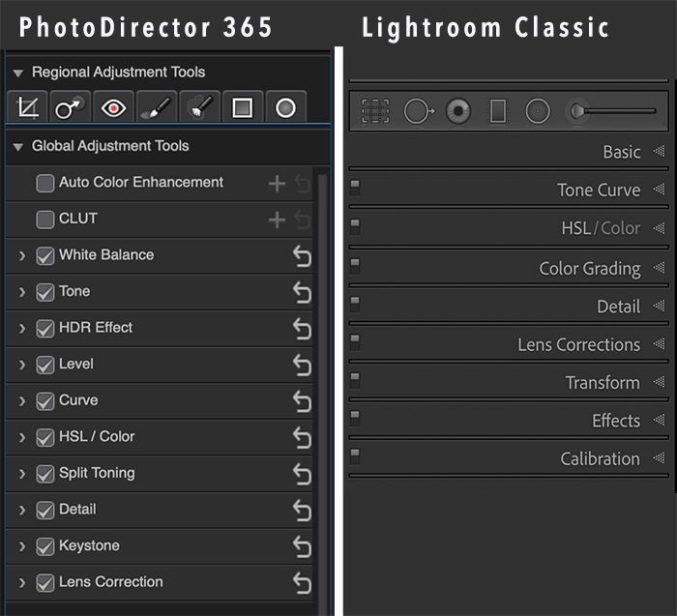
Task: Enable Auto Color Enhancement checkbox
Action: (45, 183)
